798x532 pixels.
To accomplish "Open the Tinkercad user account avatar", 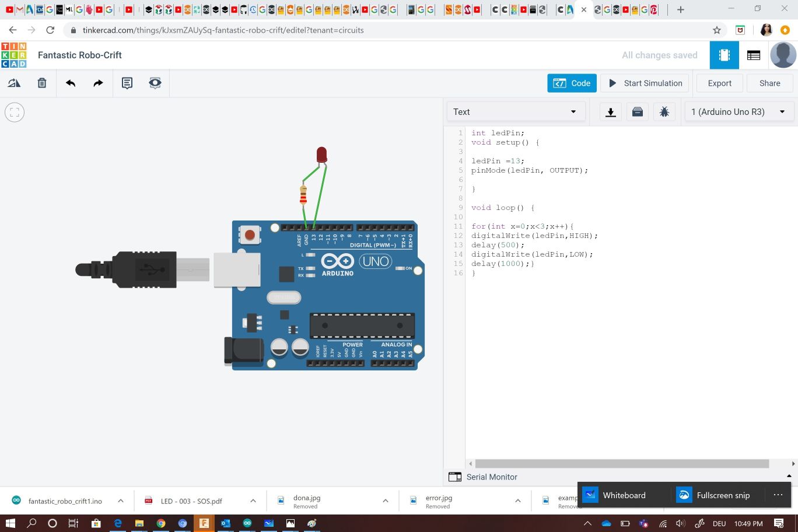I will click(x=783, y=55).
